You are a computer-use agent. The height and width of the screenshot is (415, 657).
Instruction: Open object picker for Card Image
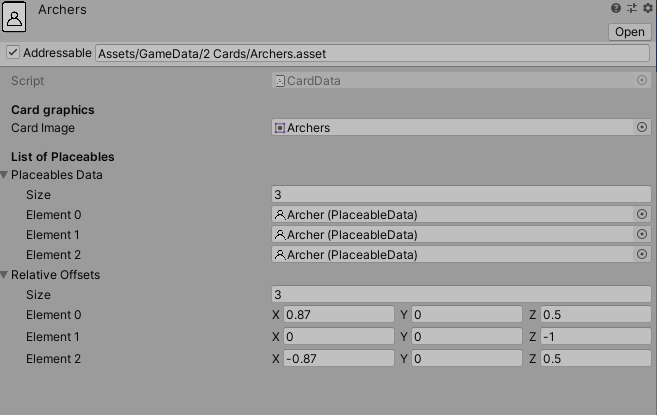tap(642, 127)
